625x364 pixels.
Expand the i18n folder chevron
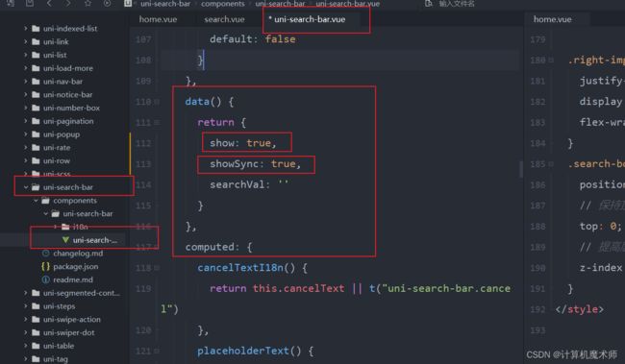pyautogui.click(x=56, y=227)
